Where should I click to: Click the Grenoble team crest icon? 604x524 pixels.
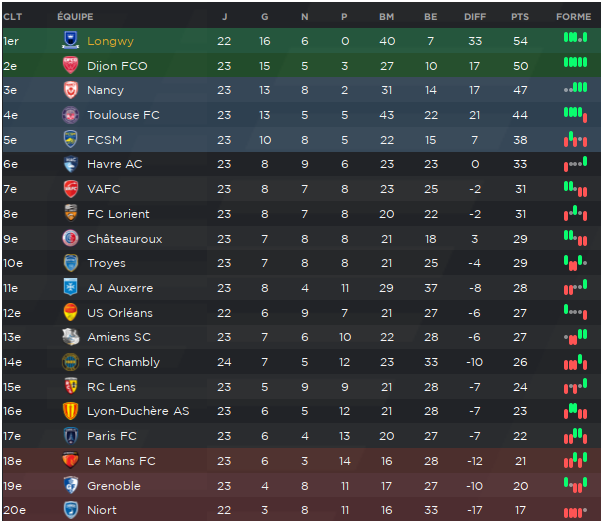point(70,485)
